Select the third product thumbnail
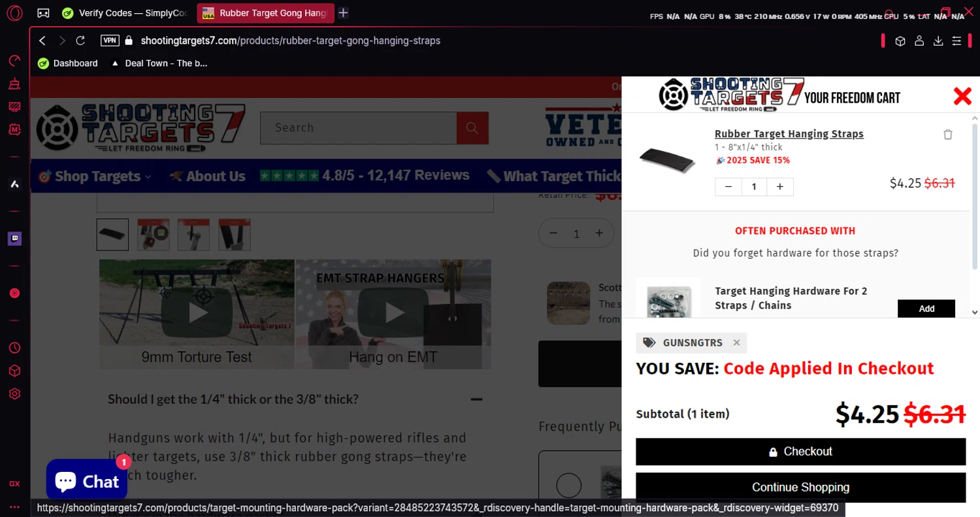The width and height of the screenshot is (980, 517). [x=194, y=235]
